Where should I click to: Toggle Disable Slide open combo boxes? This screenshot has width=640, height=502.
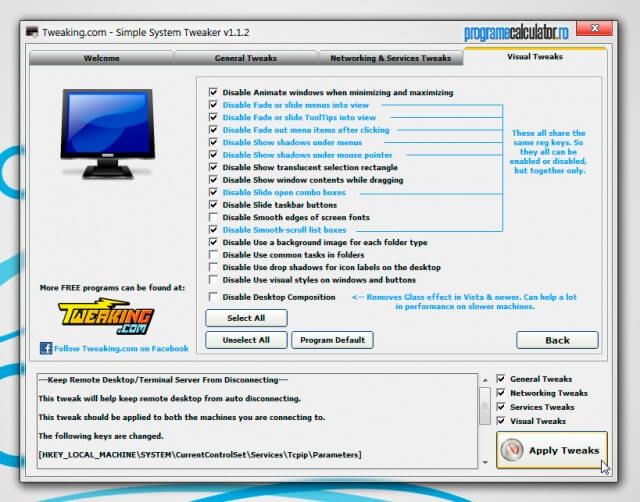213,192
